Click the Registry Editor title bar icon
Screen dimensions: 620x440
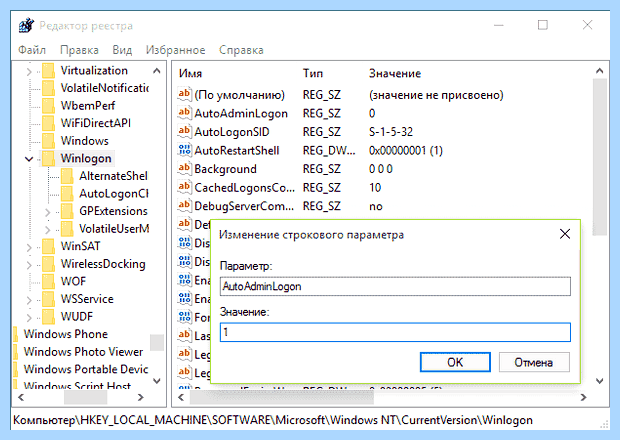click(x=26, y=26)
